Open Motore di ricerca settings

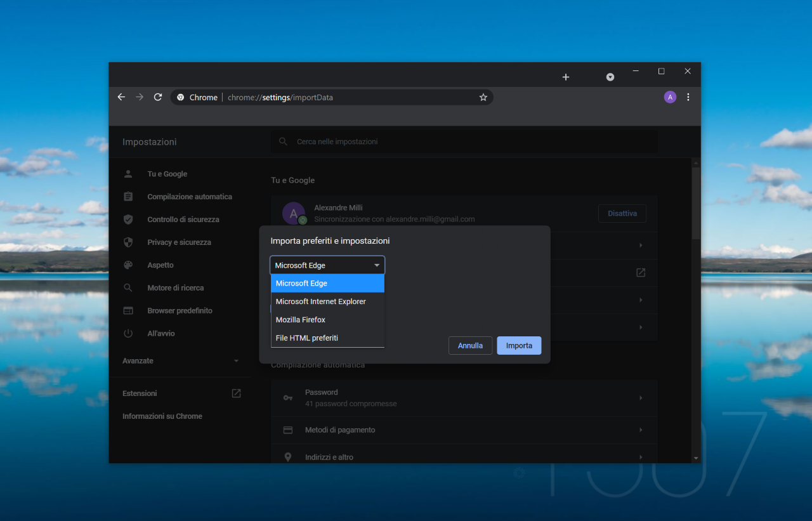click(x=176, y=287)
